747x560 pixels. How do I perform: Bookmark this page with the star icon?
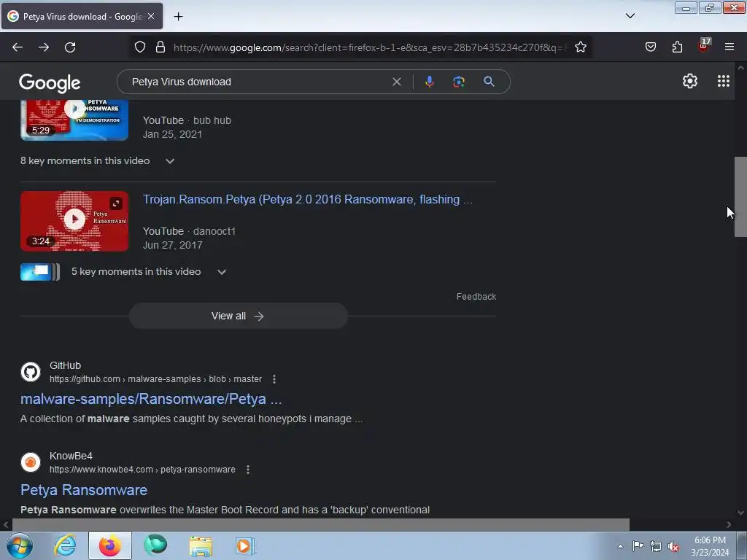click(580, 47)
